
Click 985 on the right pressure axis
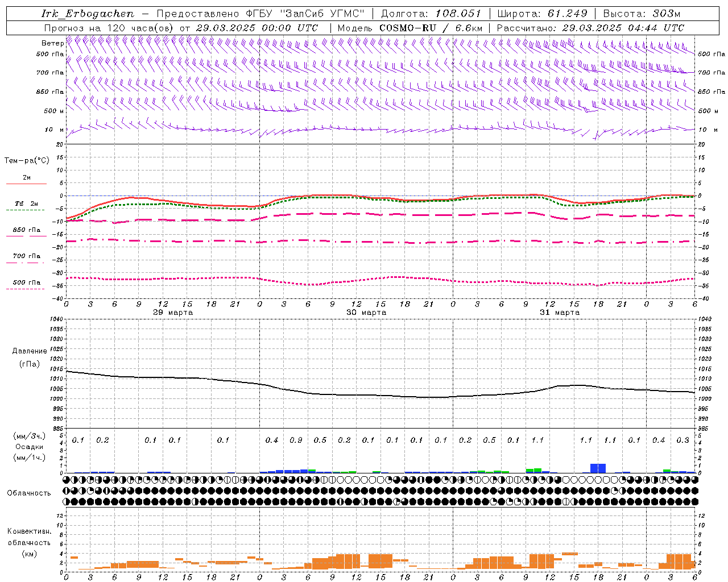point(704,429)
